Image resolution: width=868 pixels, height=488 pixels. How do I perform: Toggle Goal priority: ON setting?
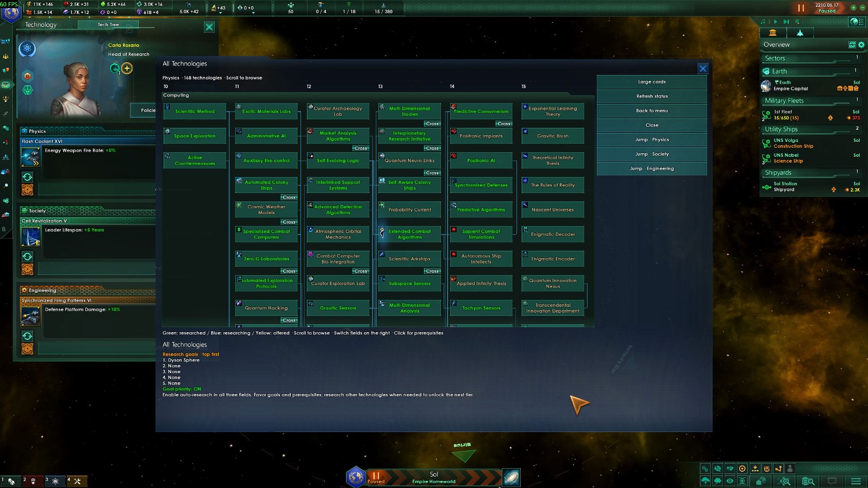[x=182, y=389]
